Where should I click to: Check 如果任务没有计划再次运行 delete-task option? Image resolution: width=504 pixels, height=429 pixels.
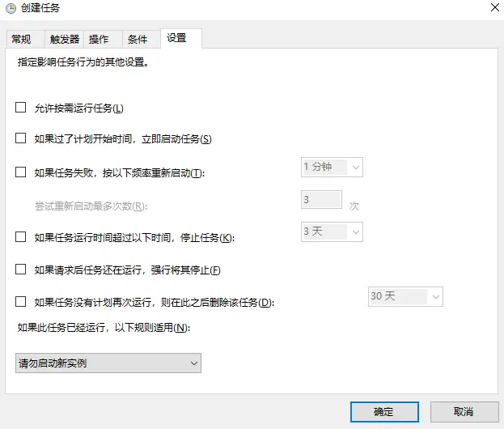click(x=20, y=302)
